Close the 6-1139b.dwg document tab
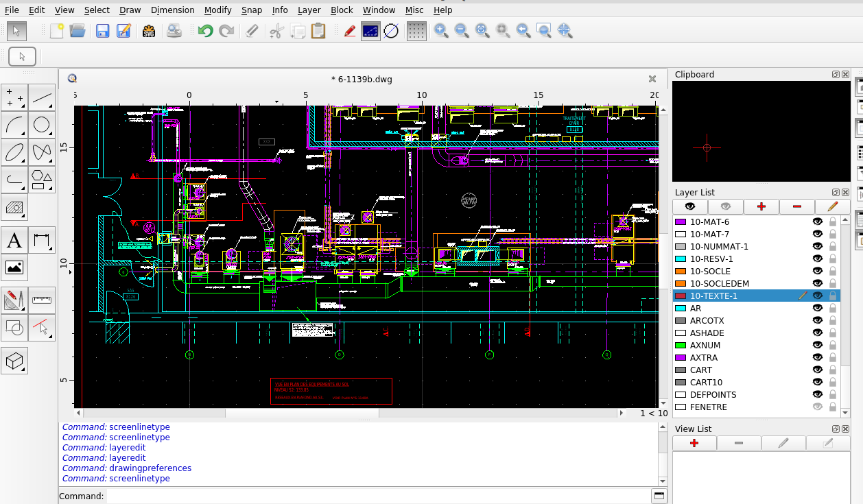This screenshot has width=863, height=504. pyautogui.click(x=652, y=79)
